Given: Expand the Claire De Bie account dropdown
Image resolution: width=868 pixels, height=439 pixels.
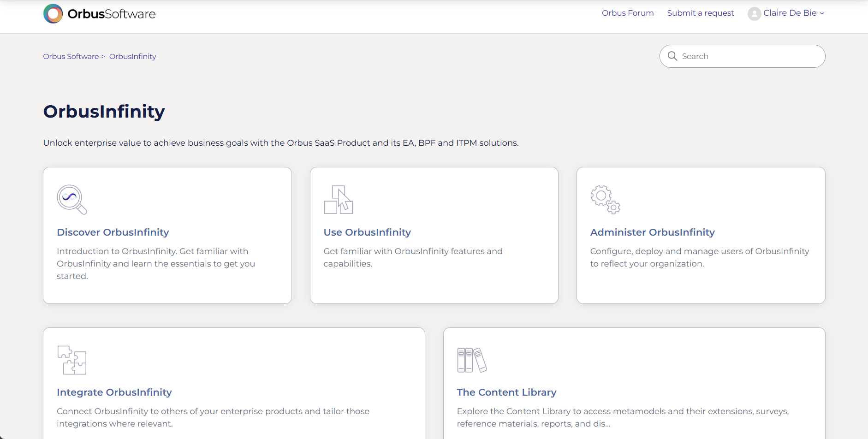Looking at the screenshot, I should (790, 13).
